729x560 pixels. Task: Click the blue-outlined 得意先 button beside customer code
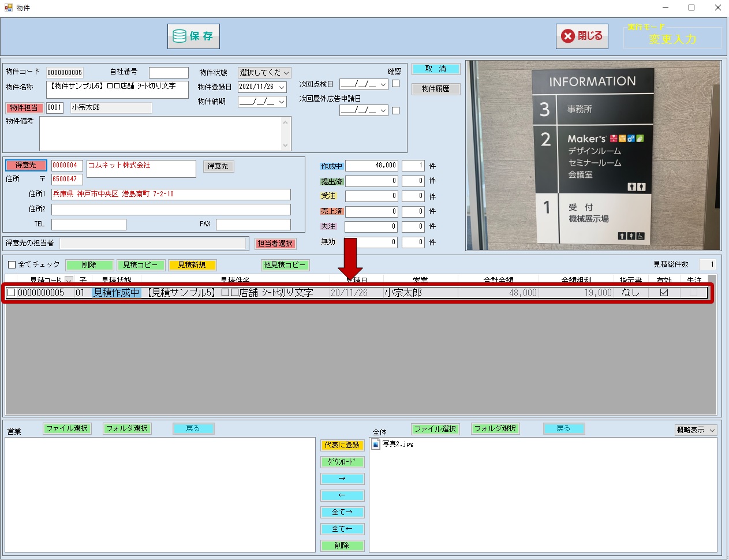pos(25,166)
